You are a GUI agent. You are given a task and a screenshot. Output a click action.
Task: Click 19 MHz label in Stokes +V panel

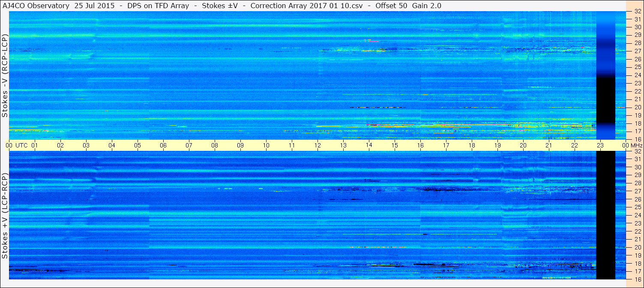click(637, 255)
